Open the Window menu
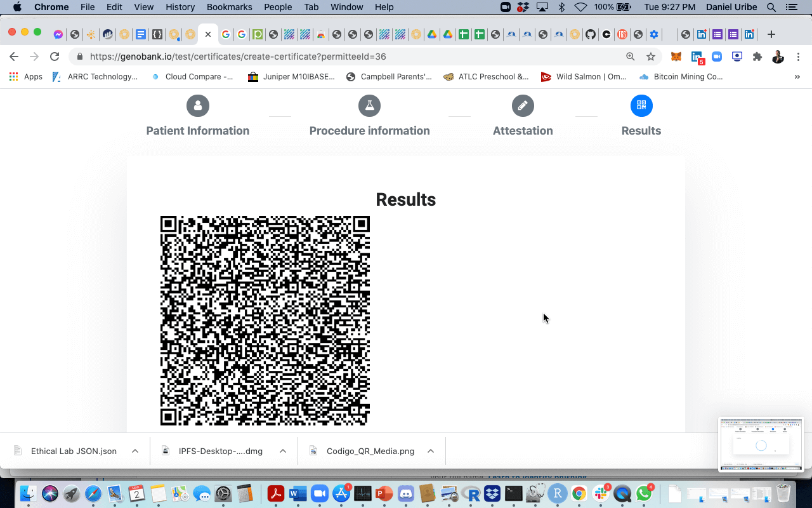The image size is (812, 508). pyautogui.click(x=347, y=7)
